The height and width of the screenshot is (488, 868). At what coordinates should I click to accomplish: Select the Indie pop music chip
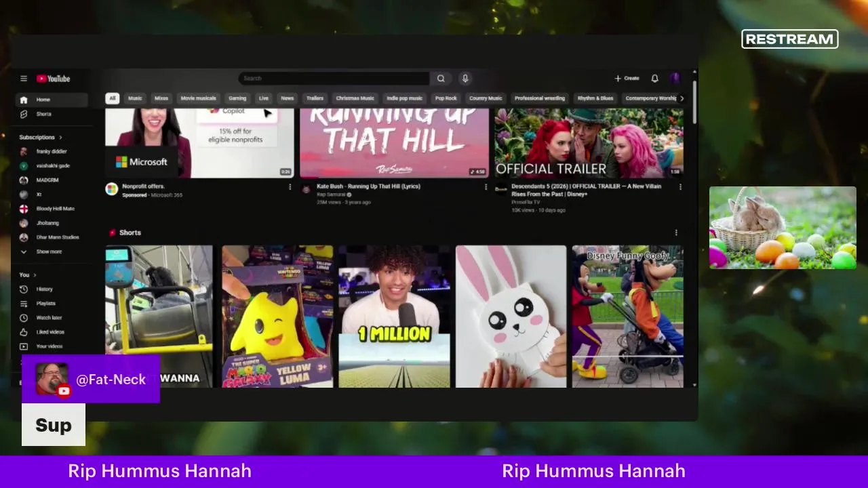(x=405, y=98)
